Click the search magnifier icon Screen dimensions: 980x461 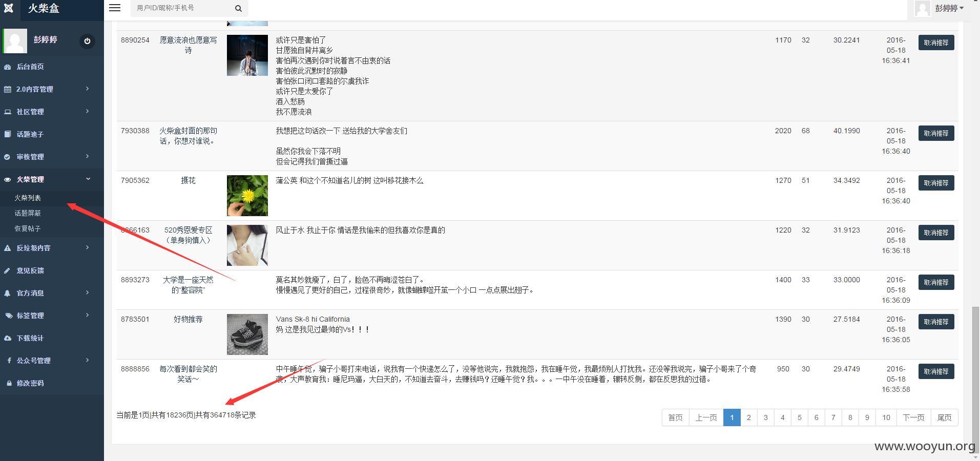238,8
